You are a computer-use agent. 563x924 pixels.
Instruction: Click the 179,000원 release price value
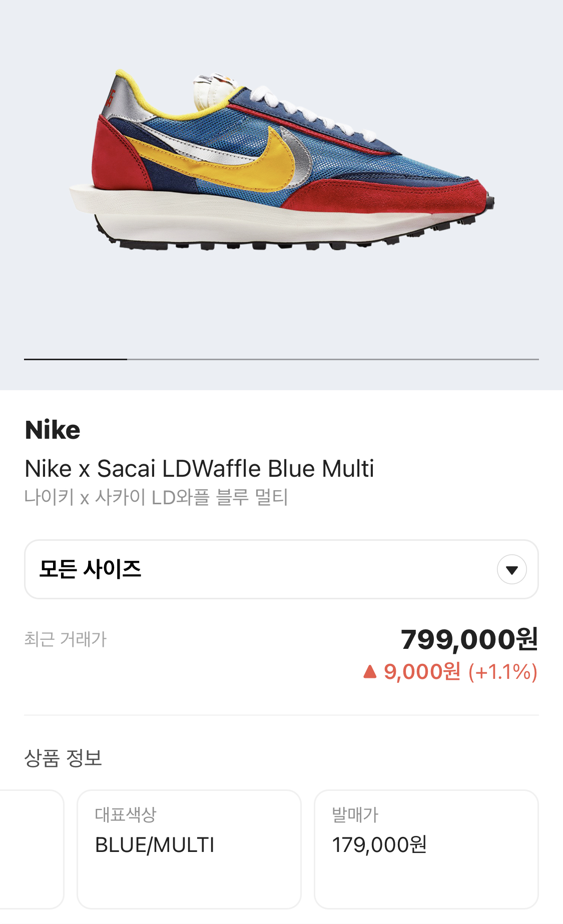coord(379,845)
